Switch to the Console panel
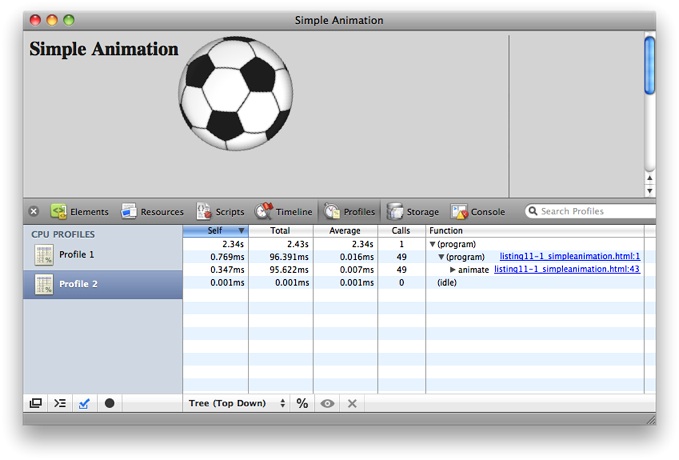The image size is (679, 460). click(x=478, y=212)
